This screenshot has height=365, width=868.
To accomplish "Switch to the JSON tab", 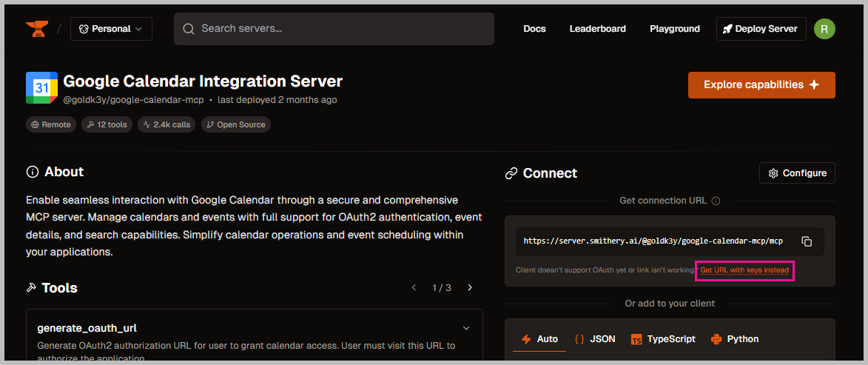I will click(x=595, y=339).
